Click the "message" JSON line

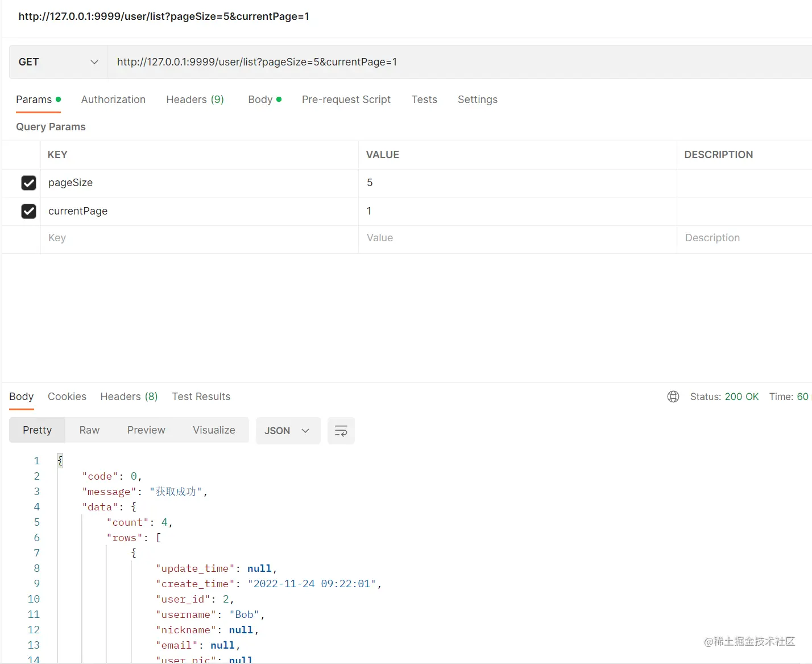click(x=145, y=492)
